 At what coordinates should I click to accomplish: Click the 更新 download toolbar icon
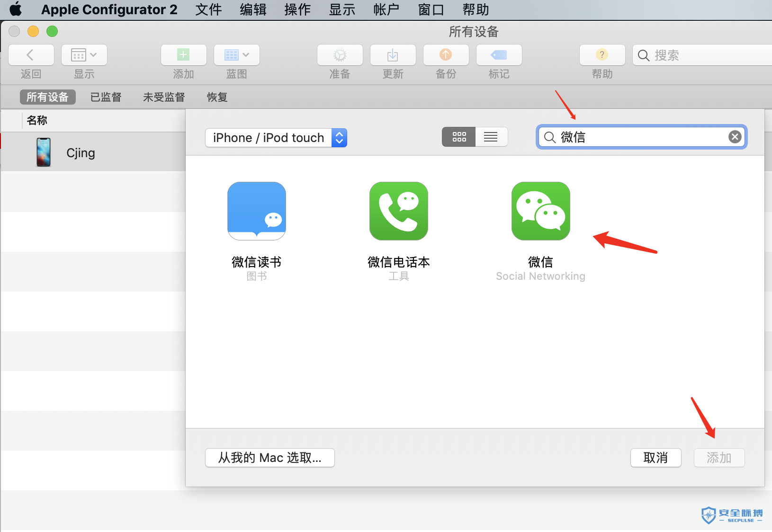[x=393, y=55]
